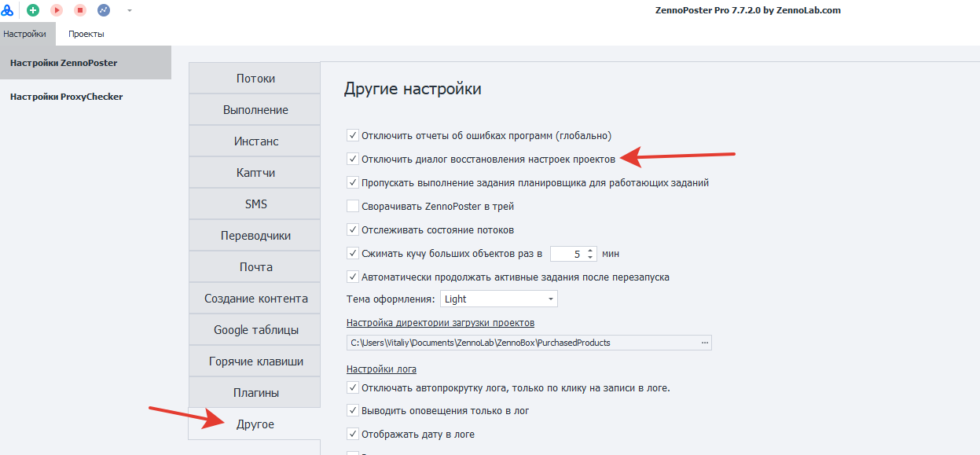Viewport: 980px width, 455px height.
Task: Click the Настройки лога heading
Action: [381, 369]
